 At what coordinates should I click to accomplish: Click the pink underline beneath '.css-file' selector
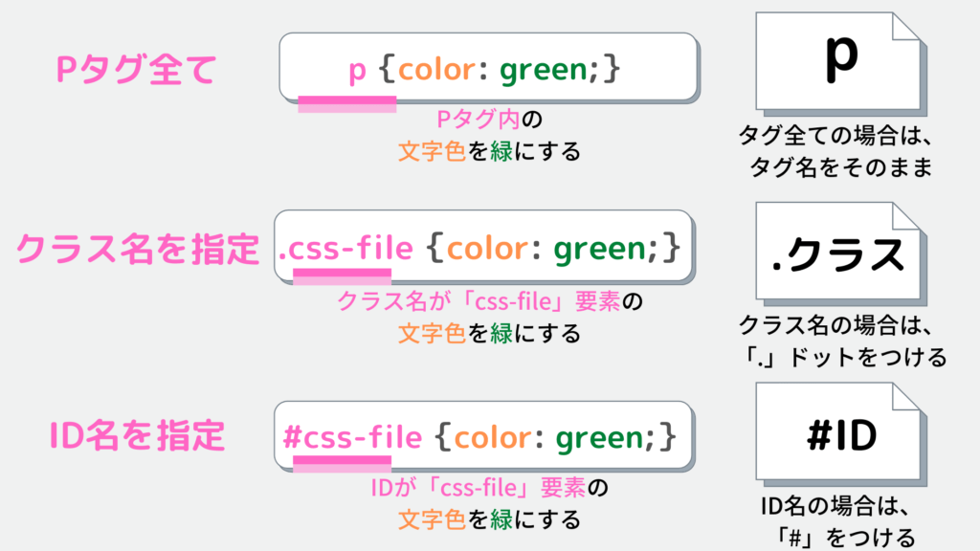[x=342, y=276]
